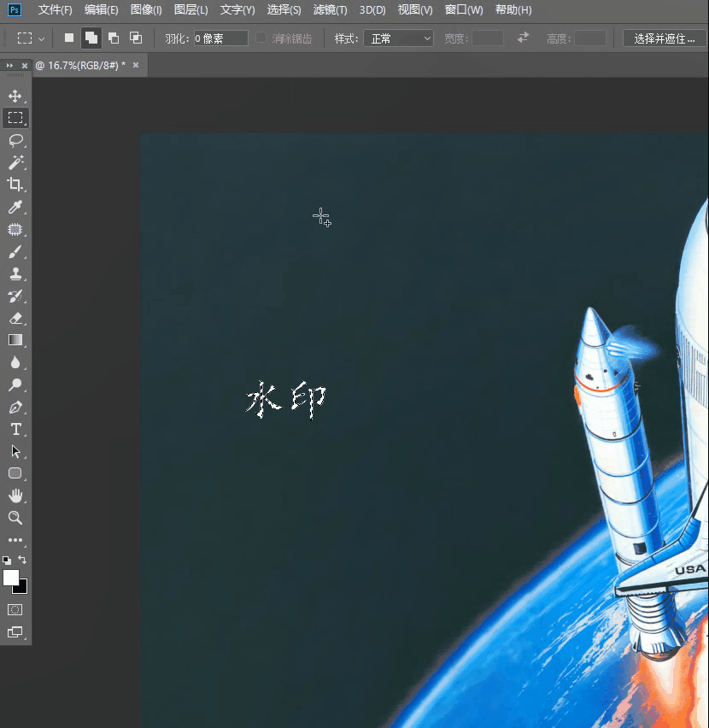709x728 pixels.
Task: Select the Move tool
Action: click(15, 96)
